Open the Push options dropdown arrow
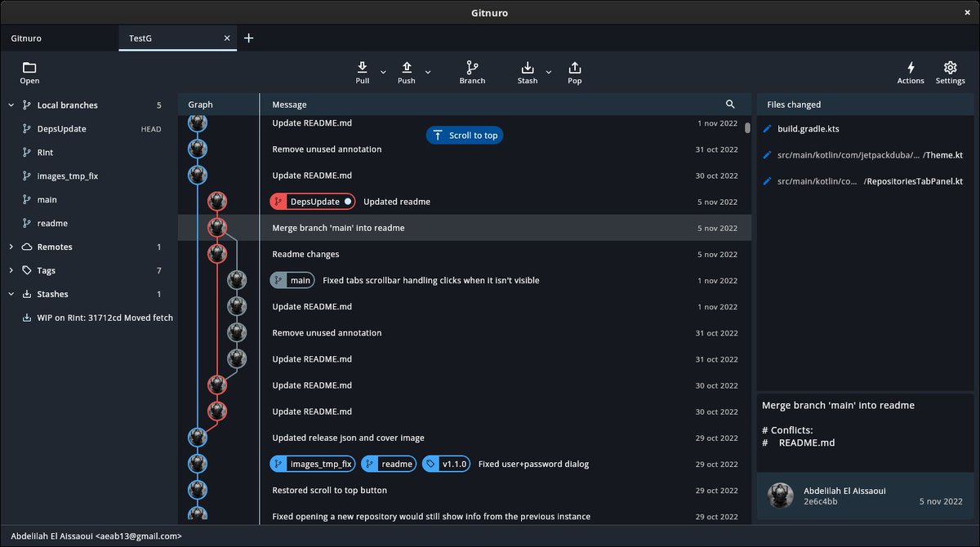980x547 pixels. [x=428, y=72]
